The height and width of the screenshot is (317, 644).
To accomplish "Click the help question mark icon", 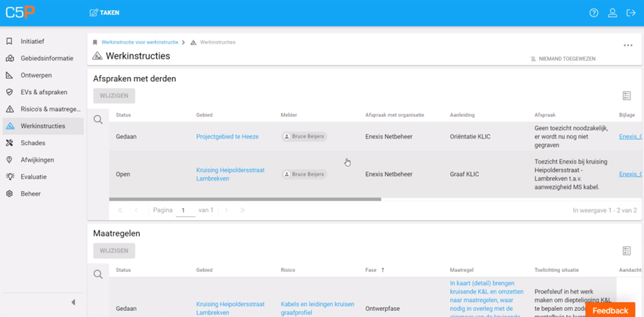I will click(594, 13).
